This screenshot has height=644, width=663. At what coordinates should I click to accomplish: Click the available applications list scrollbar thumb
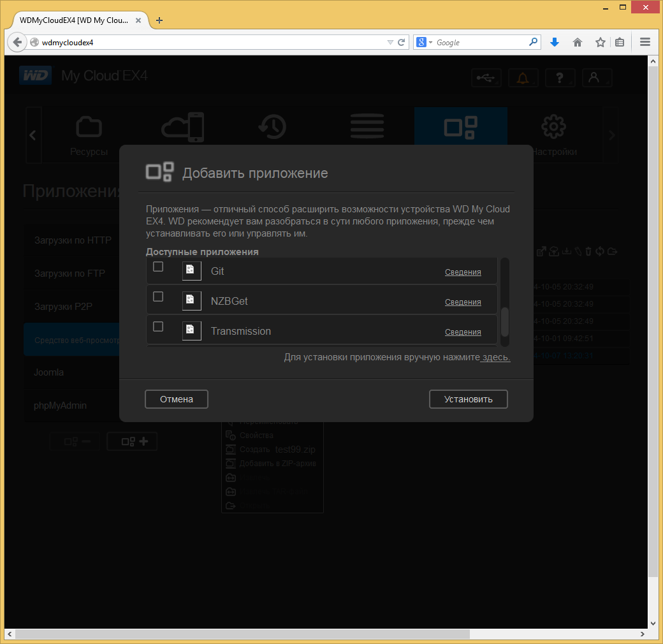click(504, 321)
